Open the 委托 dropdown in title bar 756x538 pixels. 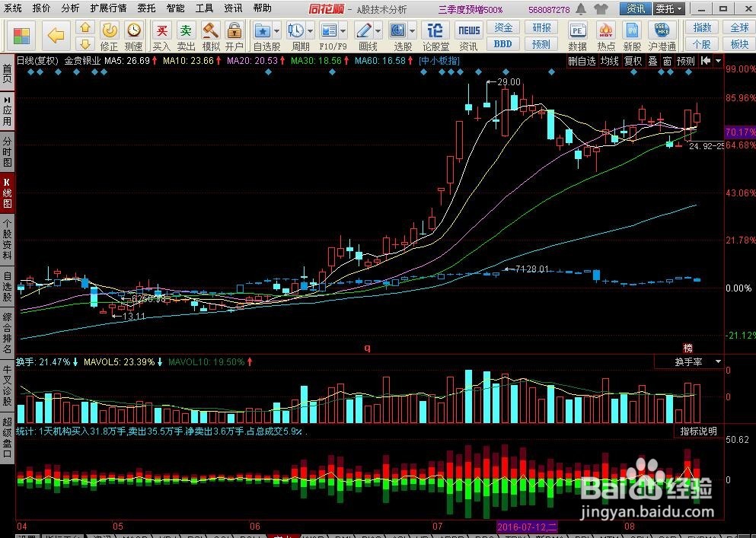coord(669,8)
